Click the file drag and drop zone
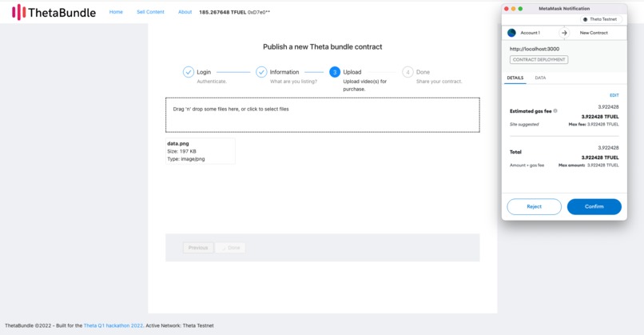The width and height of the screenshot is (644, 335). tap(323, 115)
